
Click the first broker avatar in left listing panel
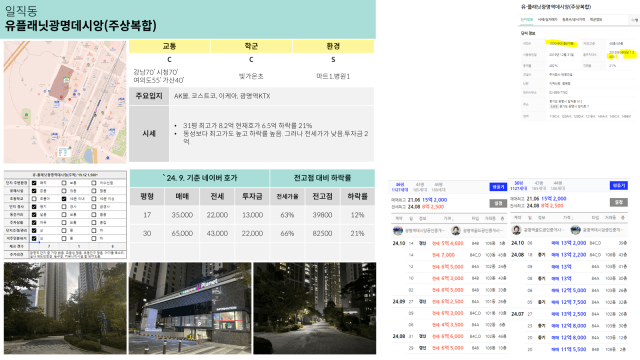point(398,231)
